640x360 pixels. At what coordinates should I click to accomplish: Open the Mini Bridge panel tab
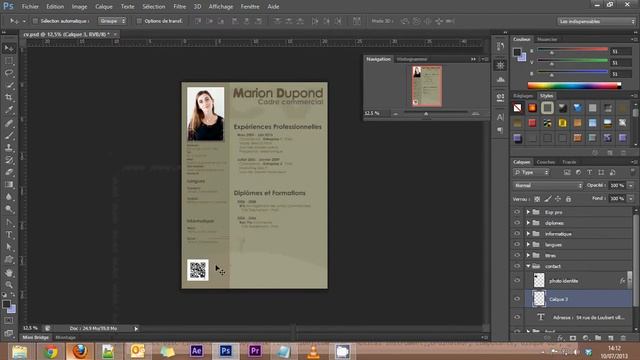coord(36,338)
